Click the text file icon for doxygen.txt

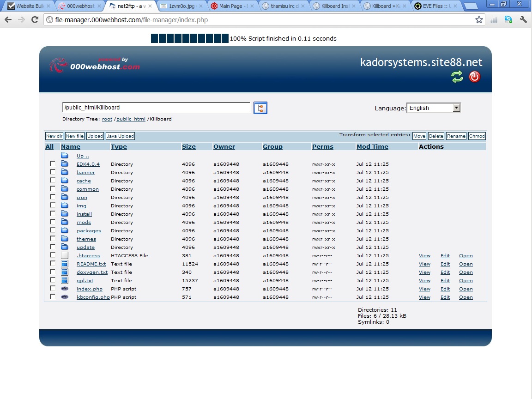(65, 272)
